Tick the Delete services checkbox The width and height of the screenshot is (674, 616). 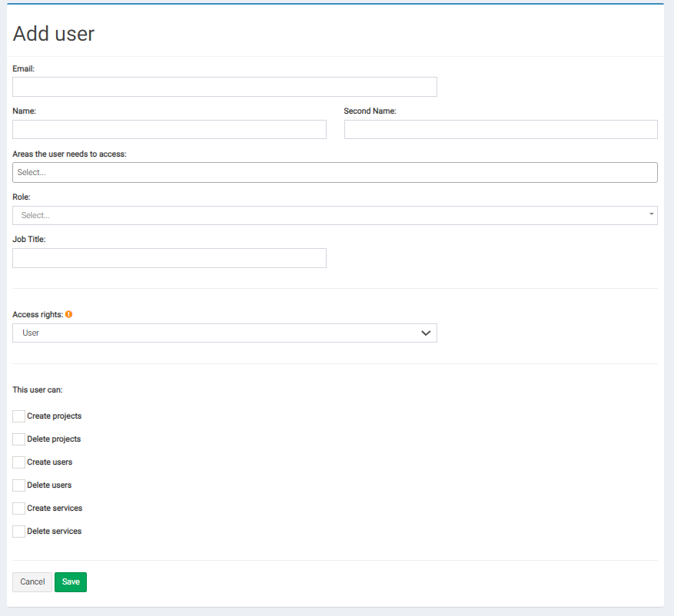click(x=18, y=532)
